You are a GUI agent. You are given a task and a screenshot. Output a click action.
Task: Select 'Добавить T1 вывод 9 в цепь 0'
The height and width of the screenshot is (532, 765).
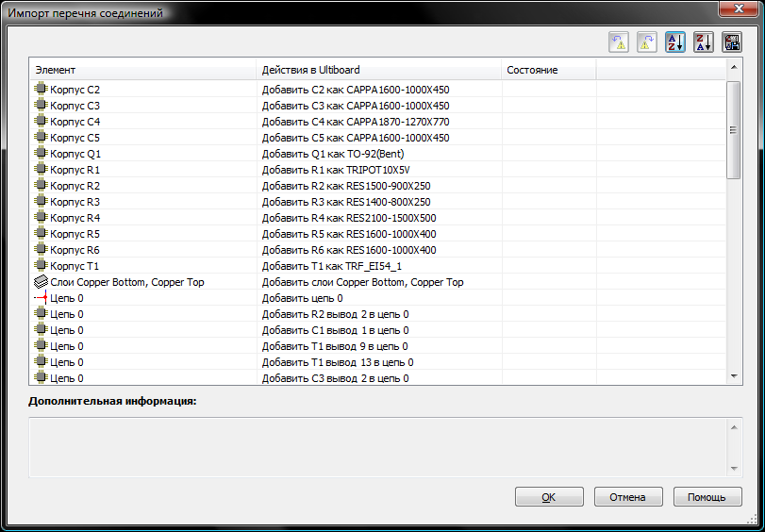pos(335,346)
